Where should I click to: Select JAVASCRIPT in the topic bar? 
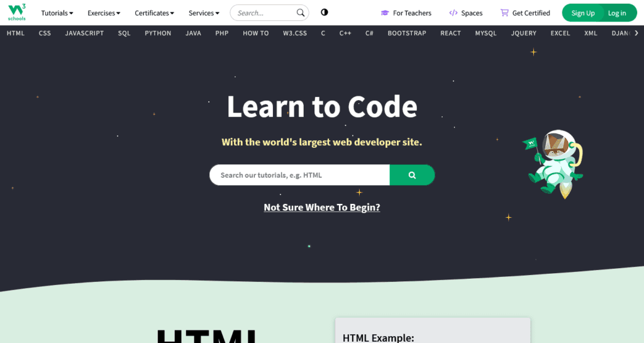click(84, 33)
